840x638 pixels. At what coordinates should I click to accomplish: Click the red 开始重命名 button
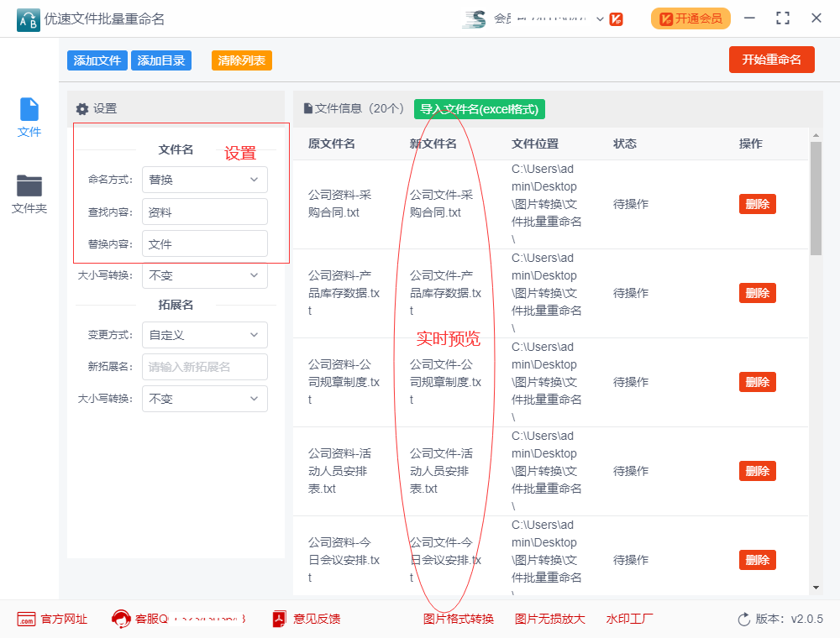coord(771,60)
